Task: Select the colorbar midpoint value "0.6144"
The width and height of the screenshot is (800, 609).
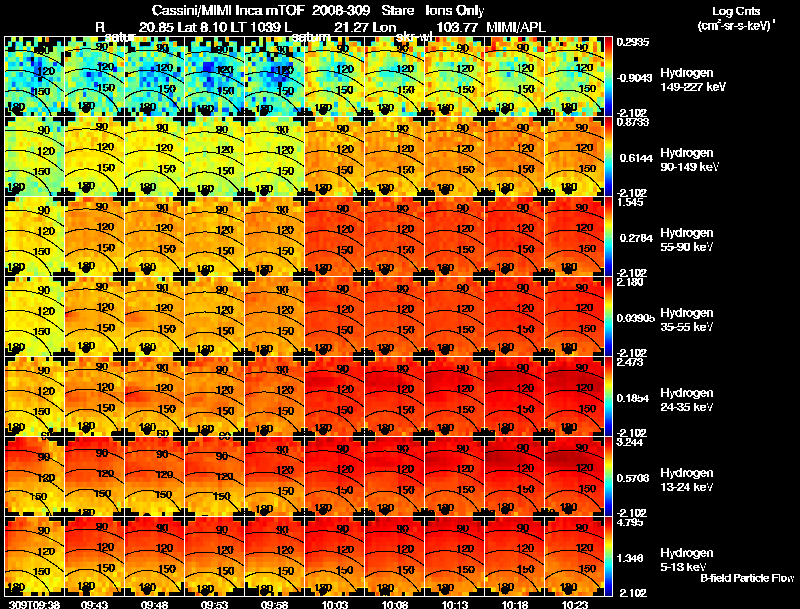Action: coord(636,158)
